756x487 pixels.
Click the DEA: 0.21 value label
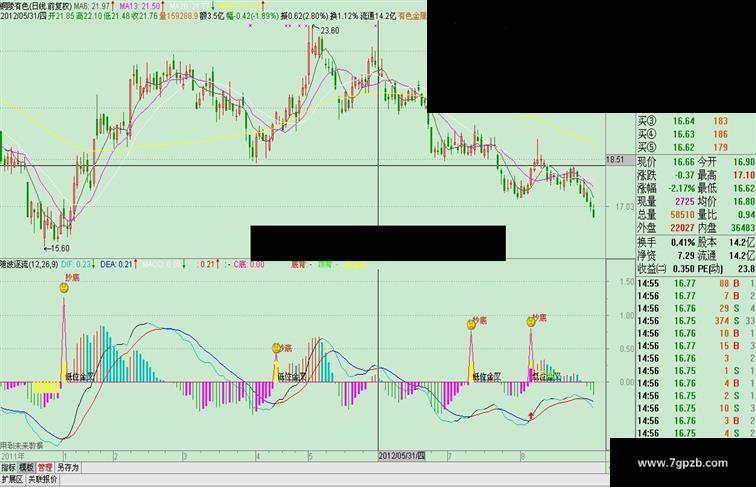pyautogui.click(x=116, y=264)
